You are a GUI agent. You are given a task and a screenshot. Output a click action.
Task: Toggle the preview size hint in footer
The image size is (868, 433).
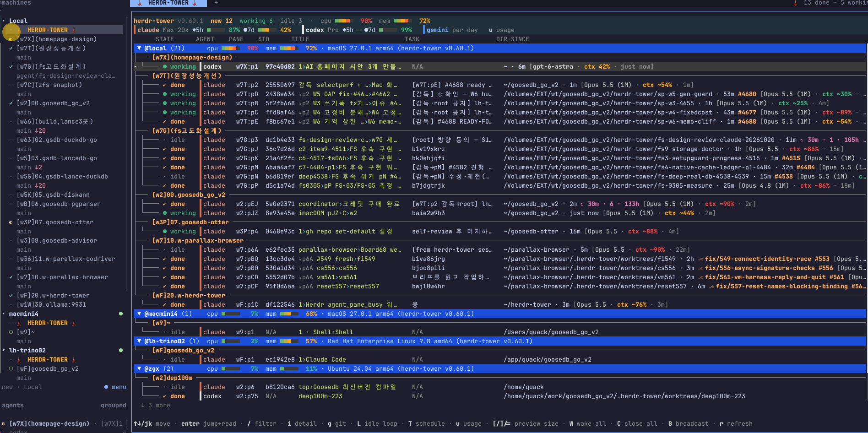(526, 424)
